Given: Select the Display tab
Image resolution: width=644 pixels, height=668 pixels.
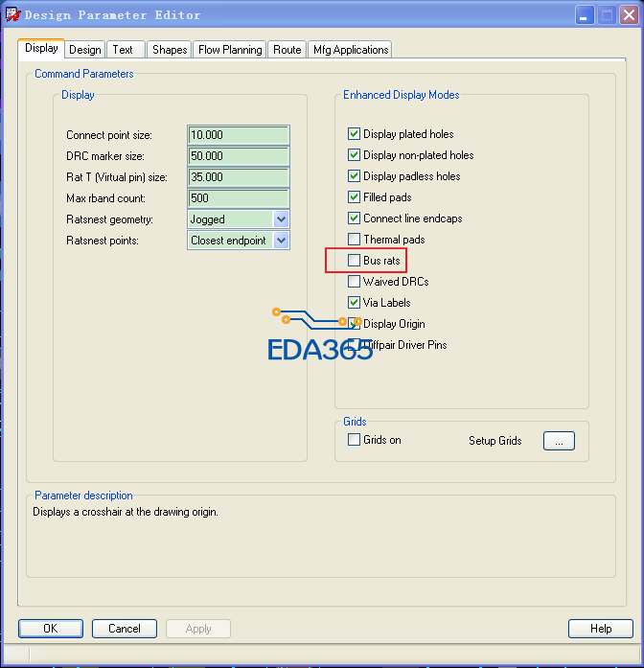Looking at the screenshot, I should click(x=41, y=48).
